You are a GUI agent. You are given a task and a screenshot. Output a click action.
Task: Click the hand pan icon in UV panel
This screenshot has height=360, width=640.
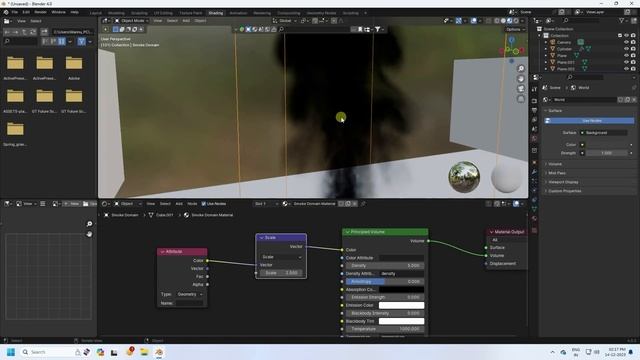[89, 234]
